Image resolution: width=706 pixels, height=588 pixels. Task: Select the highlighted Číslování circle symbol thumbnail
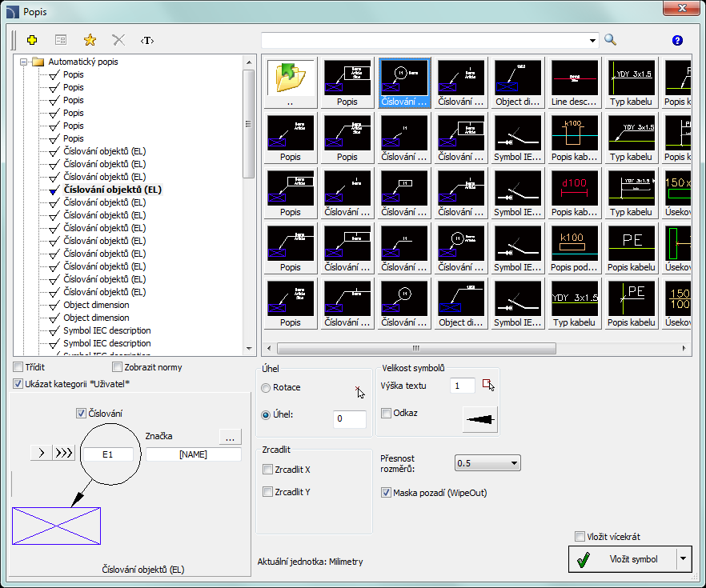point(404,82)
